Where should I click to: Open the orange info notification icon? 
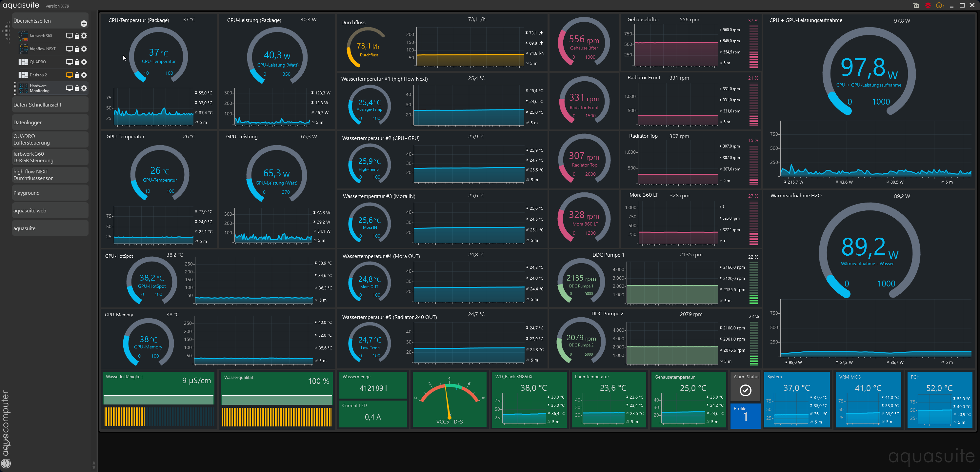(x=939, y=5)
